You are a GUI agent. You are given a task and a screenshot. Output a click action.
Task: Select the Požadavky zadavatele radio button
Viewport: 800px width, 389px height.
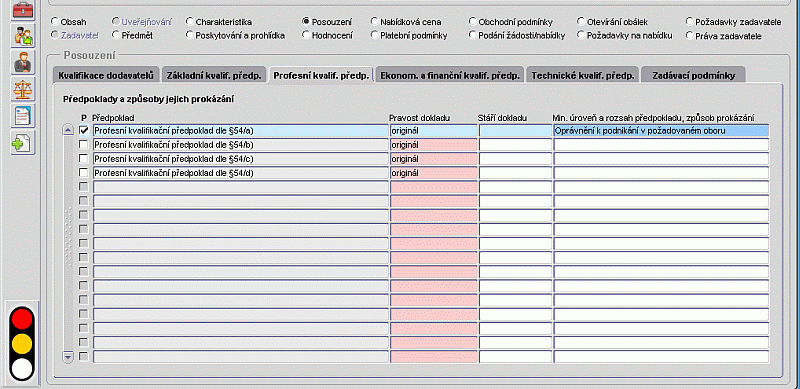click(690, 22)
